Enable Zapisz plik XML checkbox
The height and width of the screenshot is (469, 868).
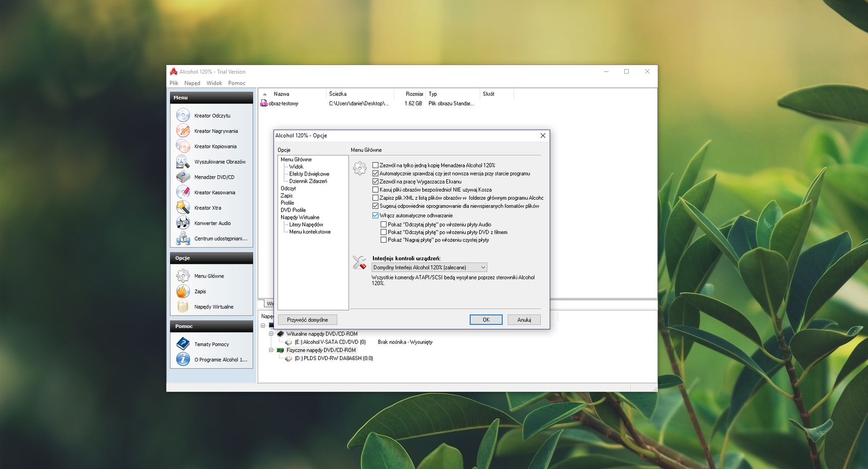[x=375, y=198]
